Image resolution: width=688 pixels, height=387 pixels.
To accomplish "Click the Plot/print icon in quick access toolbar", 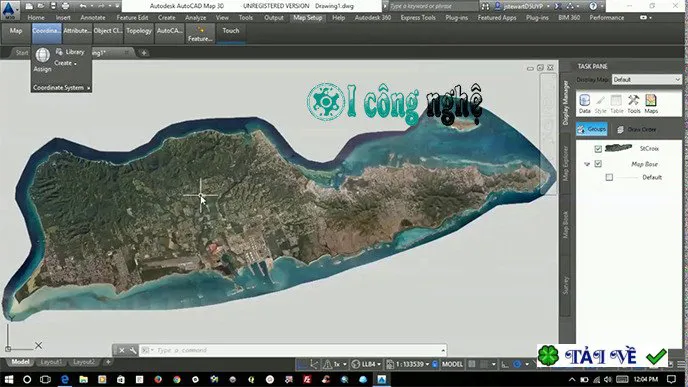I will click(65, 6).
